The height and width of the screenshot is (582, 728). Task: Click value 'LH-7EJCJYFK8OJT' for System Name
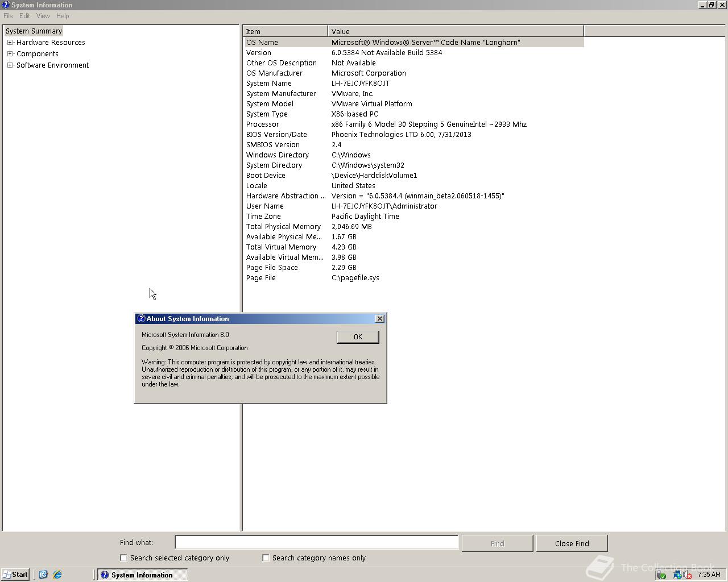pos(361,84)
